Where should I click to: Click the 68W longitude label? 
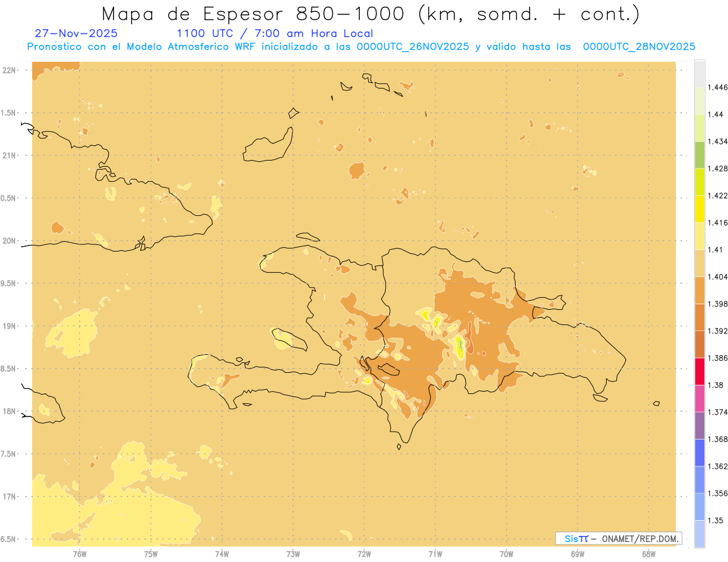pos(649,554)
